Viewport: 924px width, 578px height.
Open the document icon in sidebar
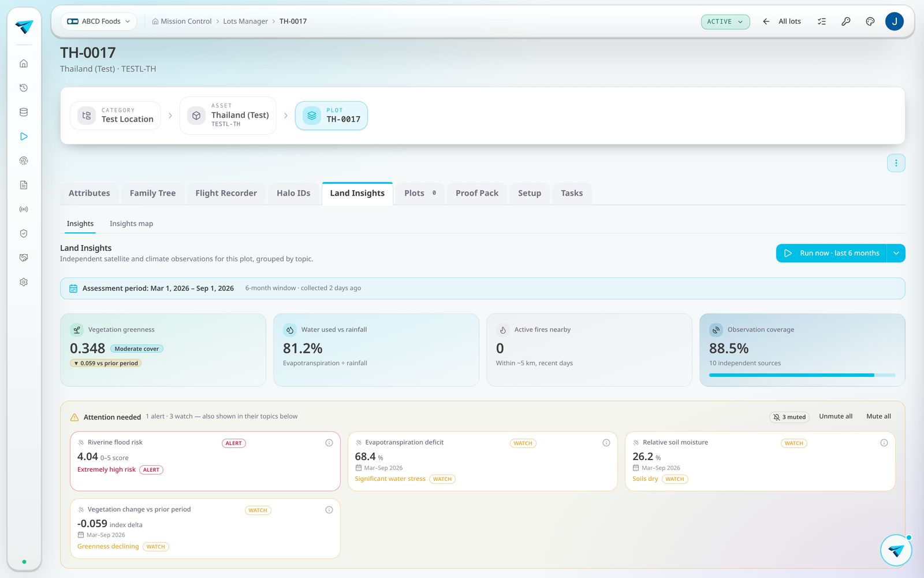tap(24, 185)
